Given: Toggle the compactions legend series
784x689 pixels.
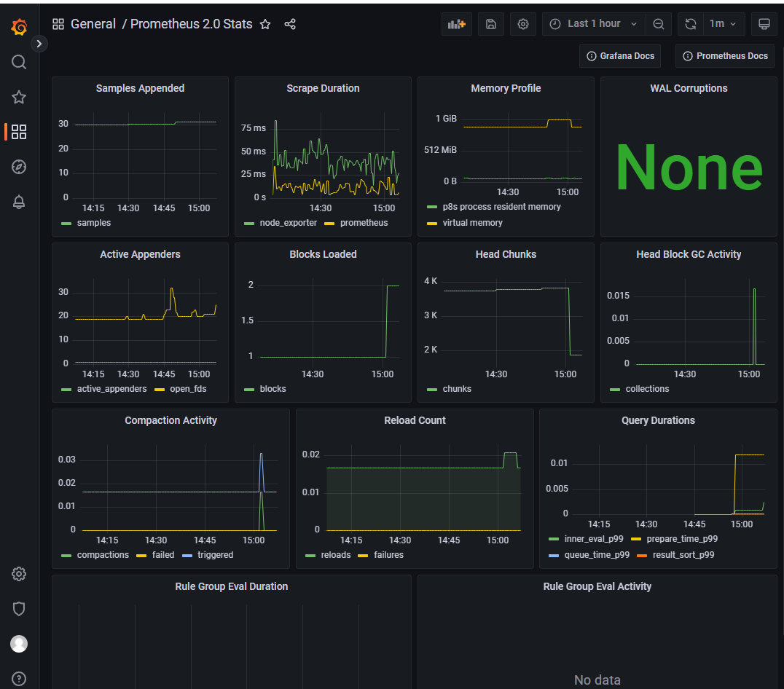Looking at the screenshot, I should [103, 555].
